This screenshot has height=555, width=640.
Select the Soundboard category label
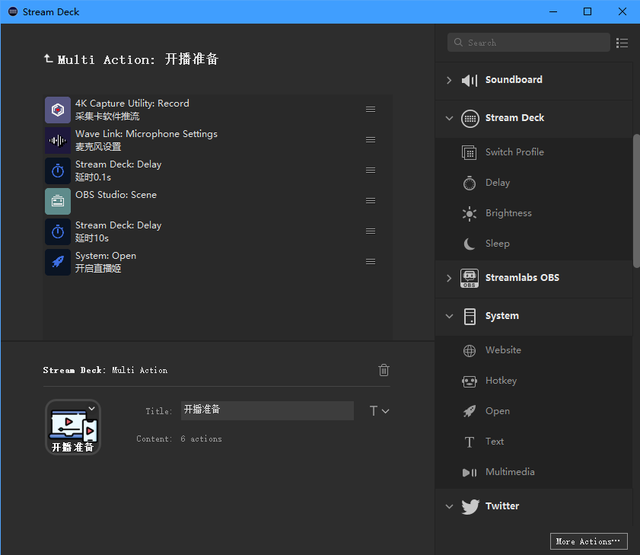(x=513, y=80)
